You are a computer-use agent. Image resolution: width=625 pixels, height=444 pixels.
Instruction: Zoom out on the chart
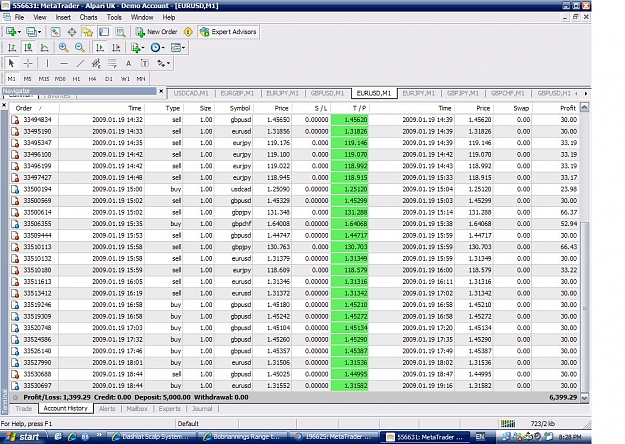[x=80, y=48]
